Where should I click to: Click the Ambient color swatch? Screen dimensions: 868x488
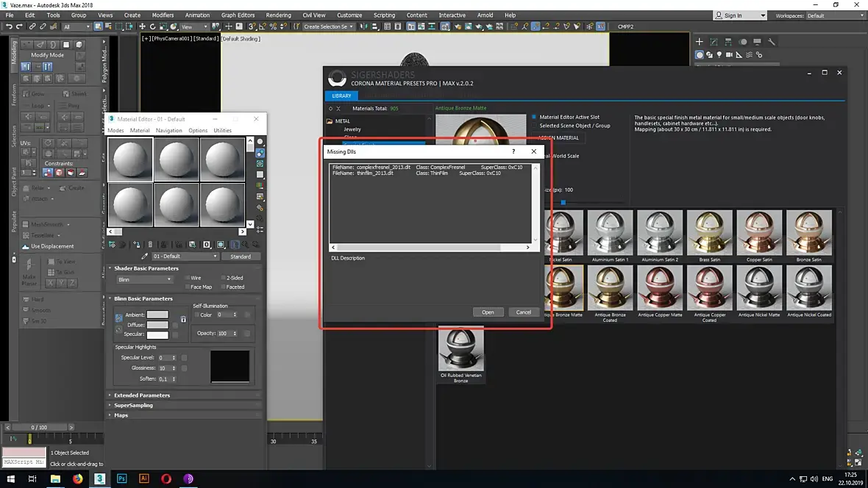coord(157,315)
